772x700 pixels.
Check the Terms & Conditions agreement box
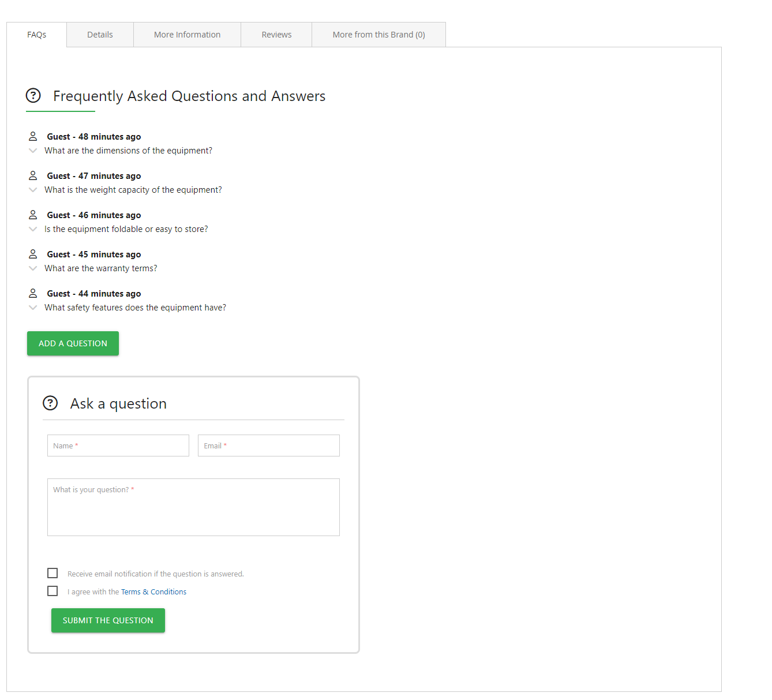tap(53, 591)
